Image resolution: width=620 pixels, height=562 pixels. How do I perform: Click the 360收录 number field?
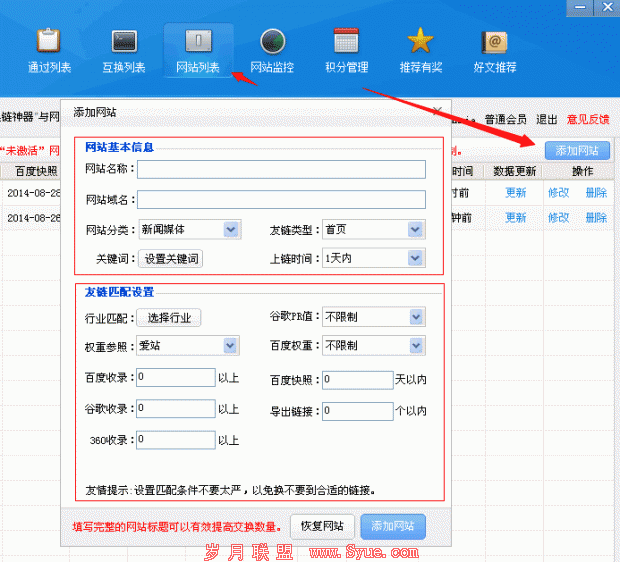click(x=176, y=440)
